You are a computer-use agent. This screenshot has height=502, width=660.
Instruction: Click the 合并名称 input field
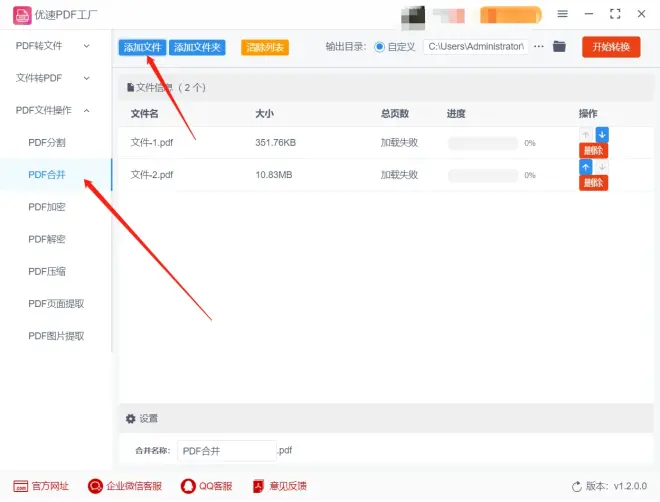tap(227, 451)
